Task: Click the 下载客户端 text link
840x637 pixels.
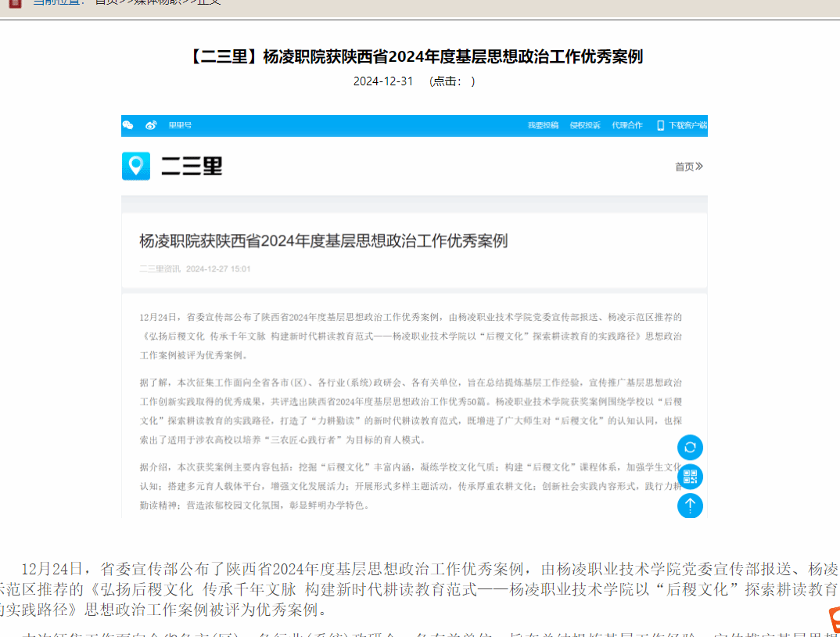Action: point(687,125)
